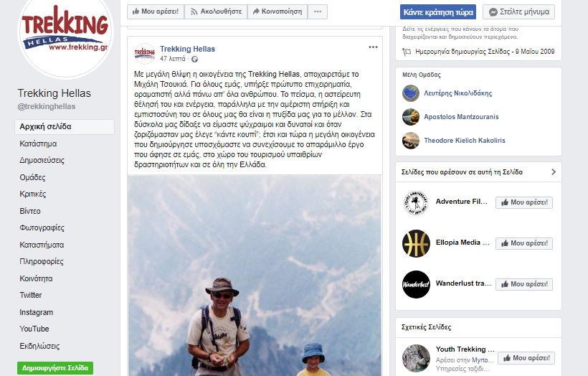Open the Adventure Film page logo
The width and height of the screenshot is (588, 376).
(x=416, y=202)
